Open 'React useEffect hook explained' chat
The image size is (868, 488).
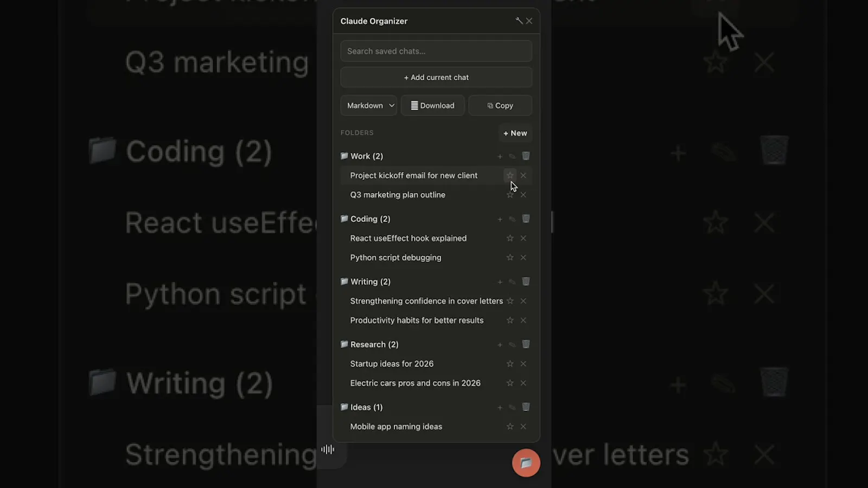[x=409, y=238]
